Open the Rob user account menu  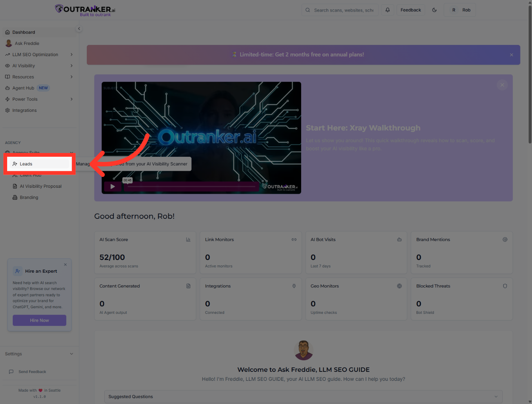pyautogui.click(x=460, y=10)
